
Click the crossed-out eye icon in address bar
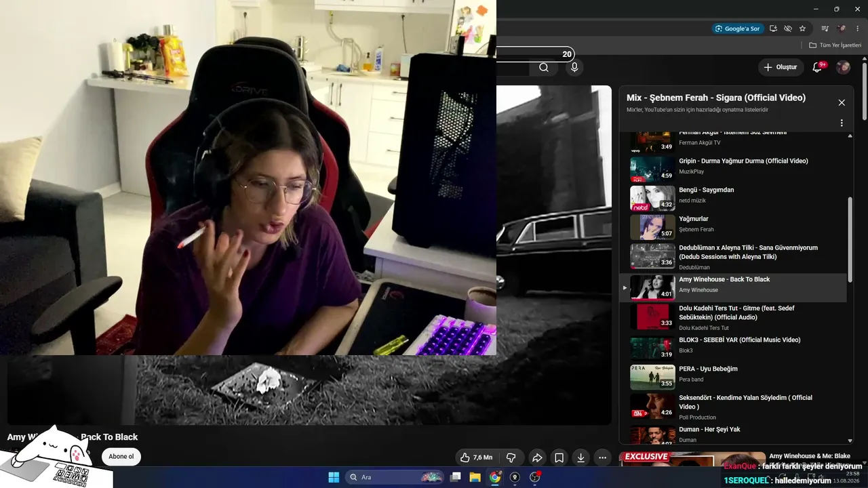787,28
